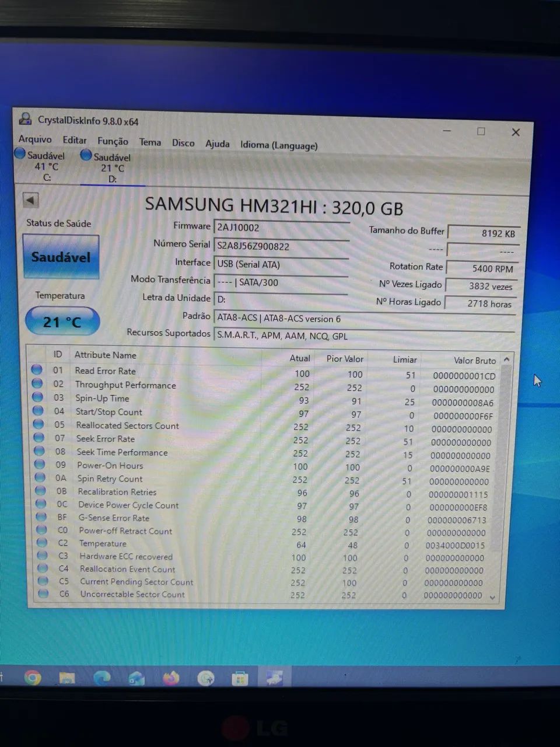Click the power-on hours 2718 horas

point(481,303)
